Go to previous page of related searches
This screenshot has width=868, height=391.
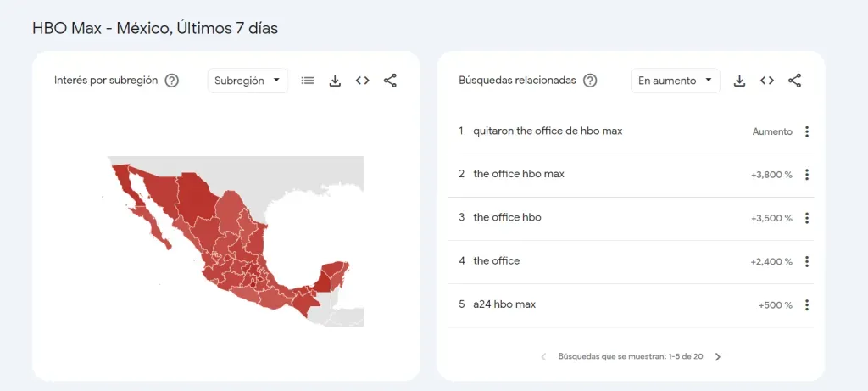tap(543, 357)
